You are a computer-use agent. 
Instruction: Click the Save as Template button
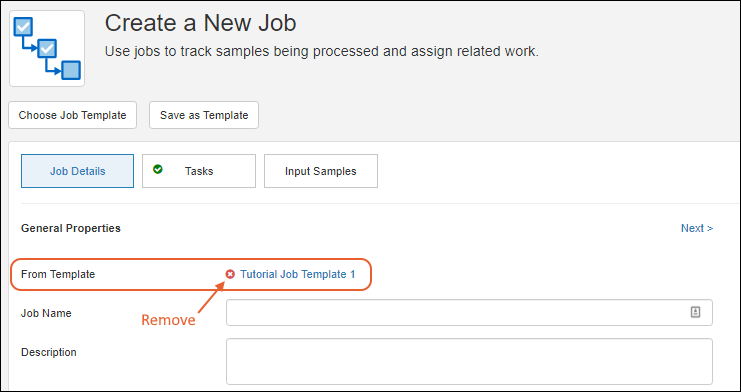(204, 115)
